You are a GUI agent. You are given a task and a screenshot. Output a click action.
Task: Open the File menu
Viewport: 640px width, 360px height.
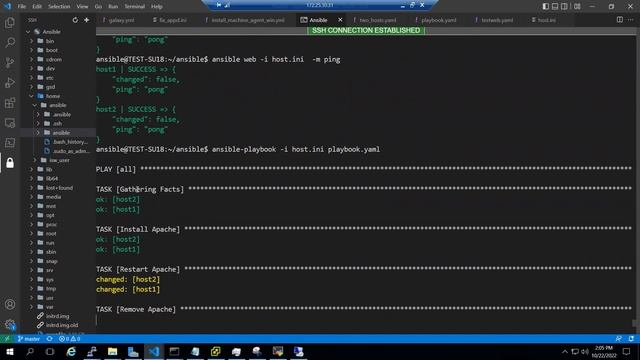22,7
